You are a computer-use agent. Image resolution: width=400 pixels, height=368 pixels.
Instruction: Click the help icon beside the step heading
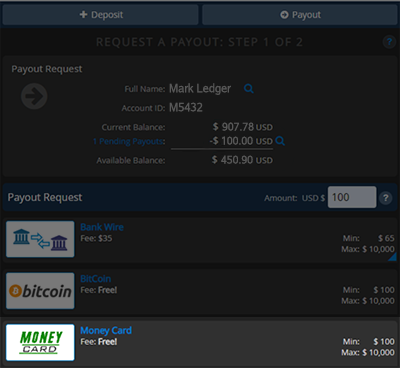[x=389, y=42]
